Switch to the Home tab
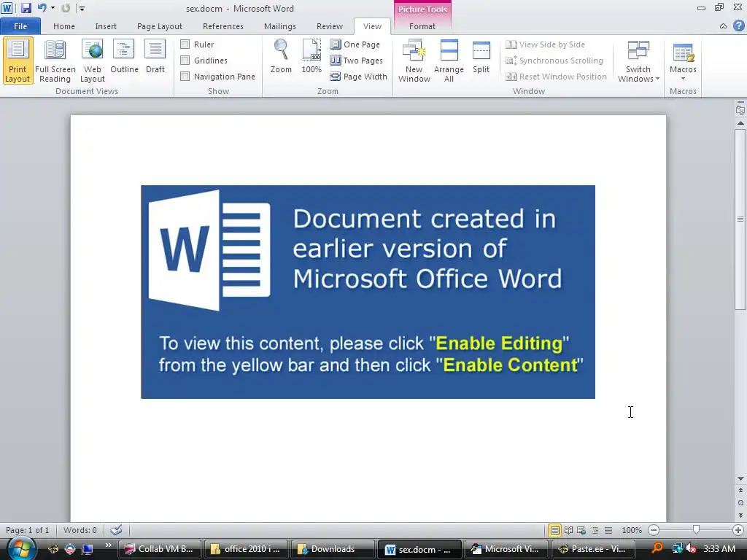 tap(64, 26)
